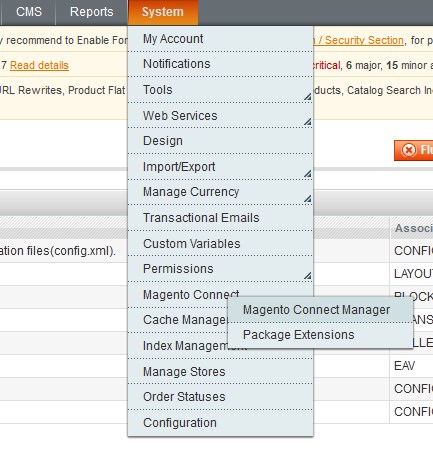Image resolution: width=433 pixels, height=451 pixels.
Task: Open the System menu tab
Action: (x=163, y=12)
